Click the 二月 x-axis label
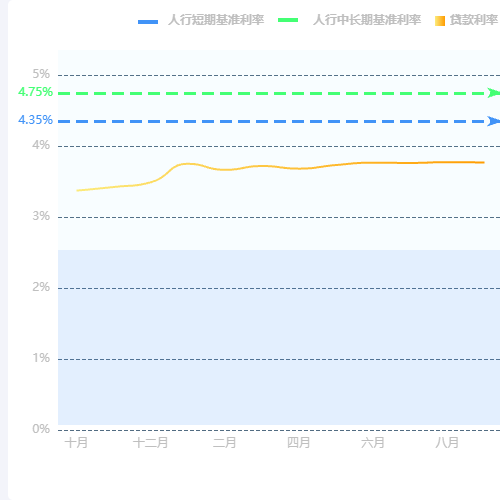This screenshot has height=500, width=500. (x=225, y=443)
